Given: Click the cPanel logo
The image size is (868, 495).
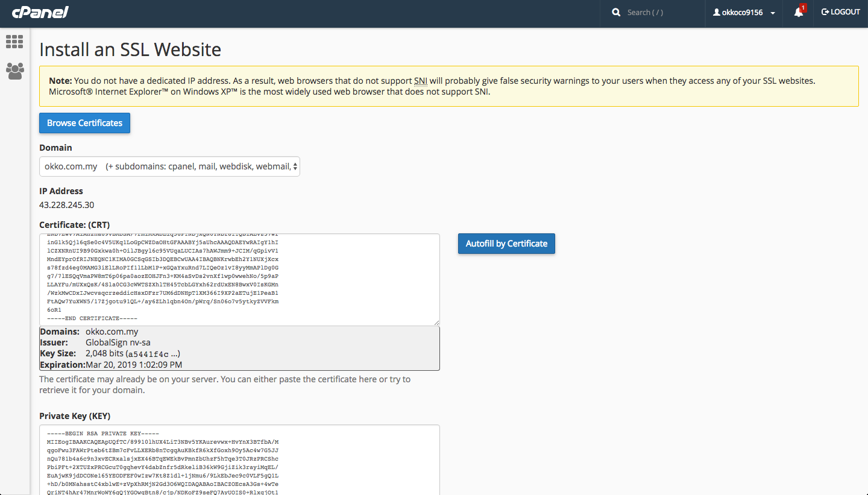Looking at the screenshot, I should click(x=40, y=13).
